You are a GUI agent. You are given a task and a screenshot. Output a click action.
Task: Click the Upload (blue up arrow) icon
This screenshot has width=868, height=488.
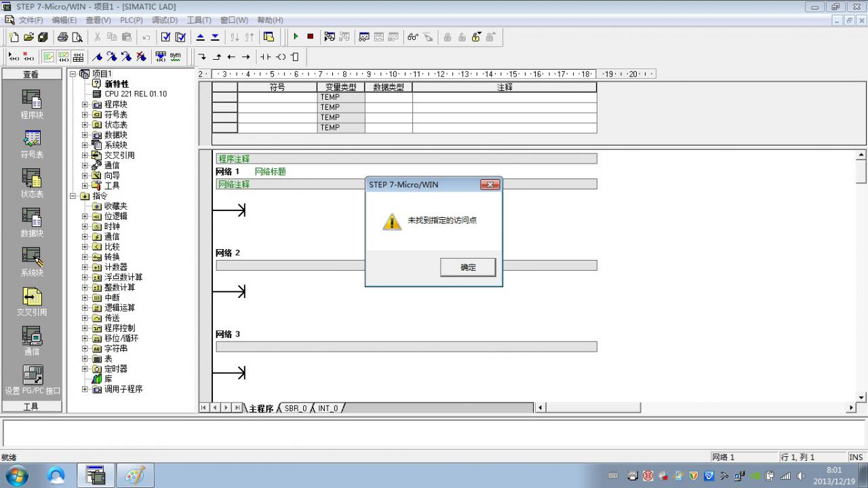(x=200, y=37)
